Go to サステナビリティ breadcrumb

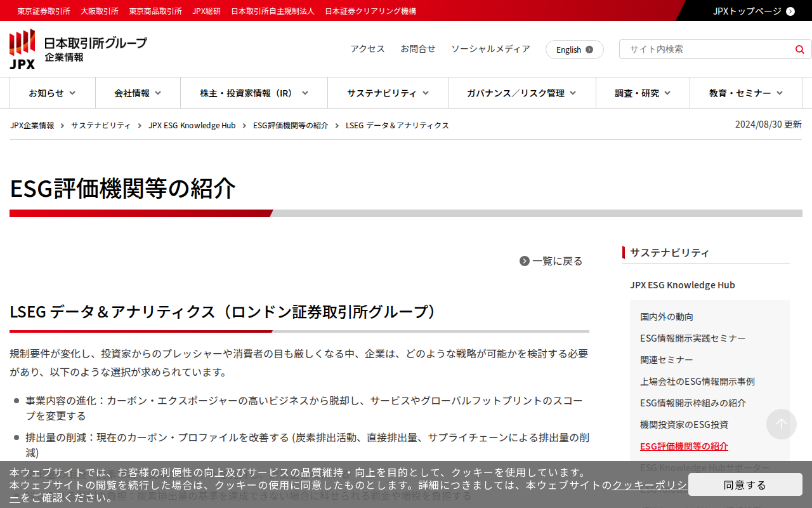[101, 125]
